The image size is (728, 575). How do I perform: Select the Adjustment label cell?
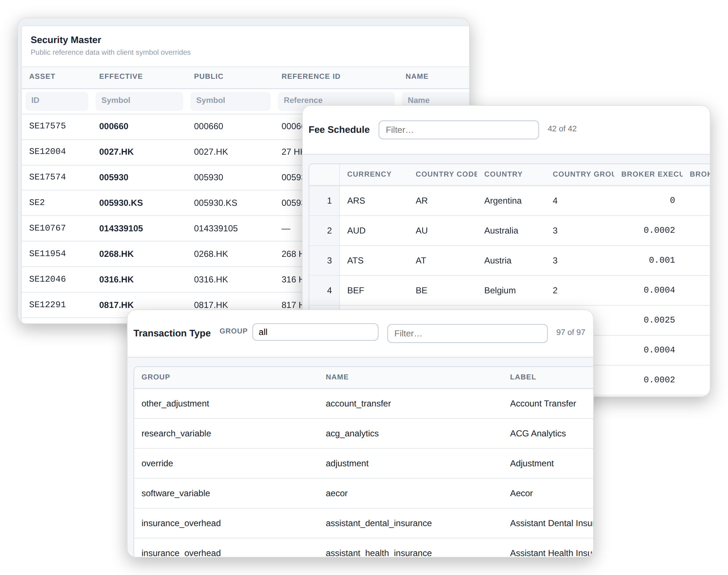point(532,463)
